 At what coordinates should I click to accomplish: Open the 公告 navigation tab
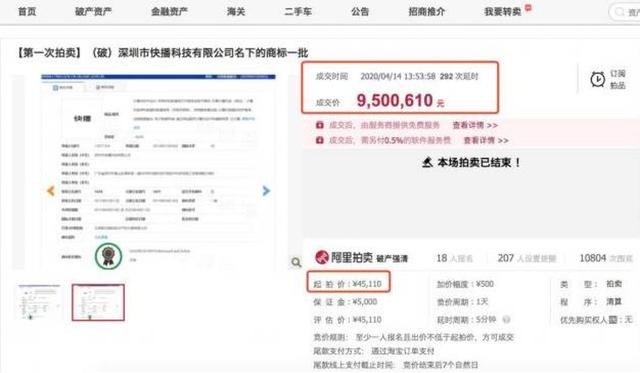tap(360, 11)
